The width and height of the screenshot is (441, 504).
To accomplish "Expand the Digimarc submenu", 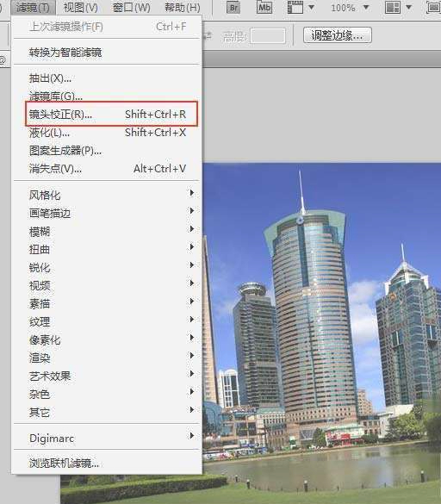I will 107,438.
